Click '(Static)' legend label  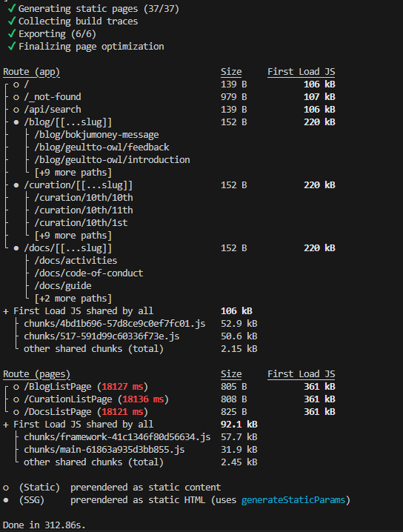click(x=39, y=488)
